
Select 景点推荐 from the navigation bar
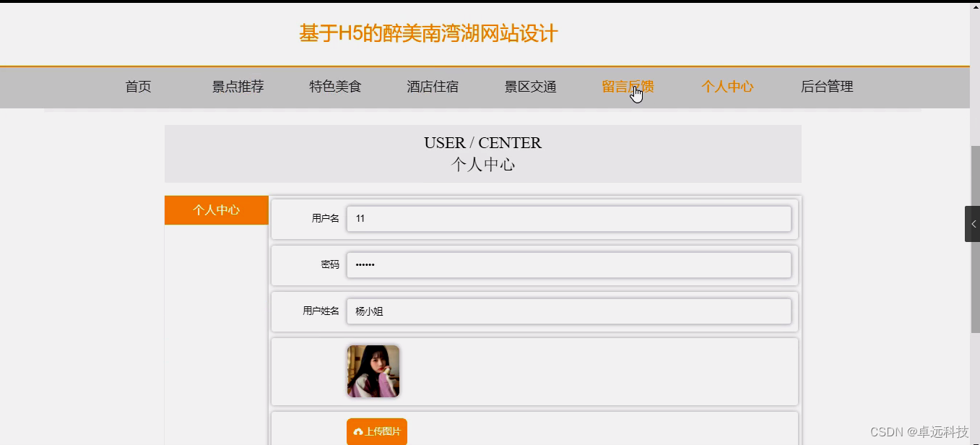pyautogui.click(x=238, y=87)
